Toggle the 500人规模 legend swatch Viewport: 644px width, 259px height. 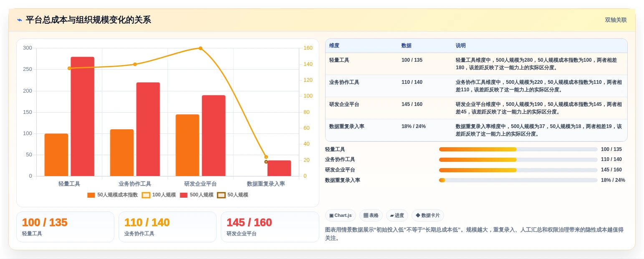click(184, 195)
